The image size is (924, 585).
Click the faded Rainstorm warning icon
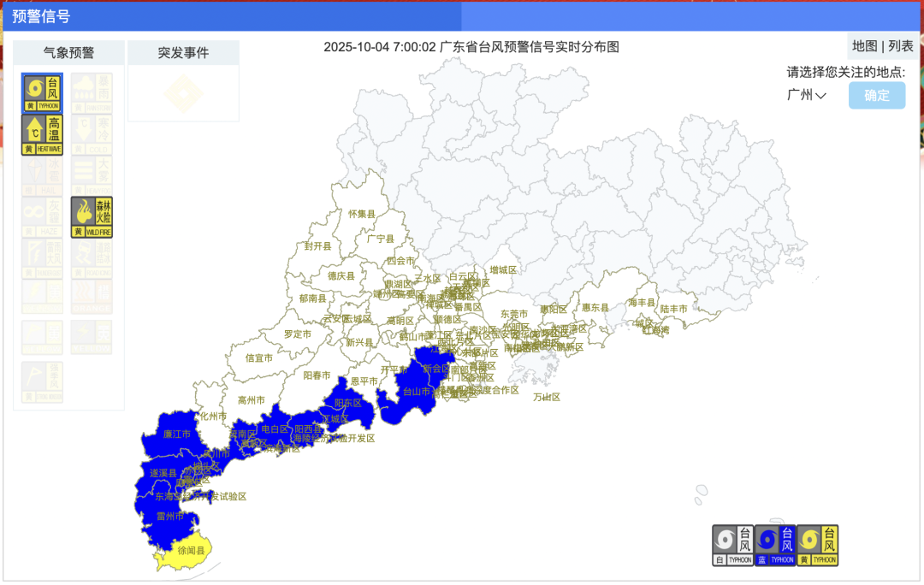[91, 93]
